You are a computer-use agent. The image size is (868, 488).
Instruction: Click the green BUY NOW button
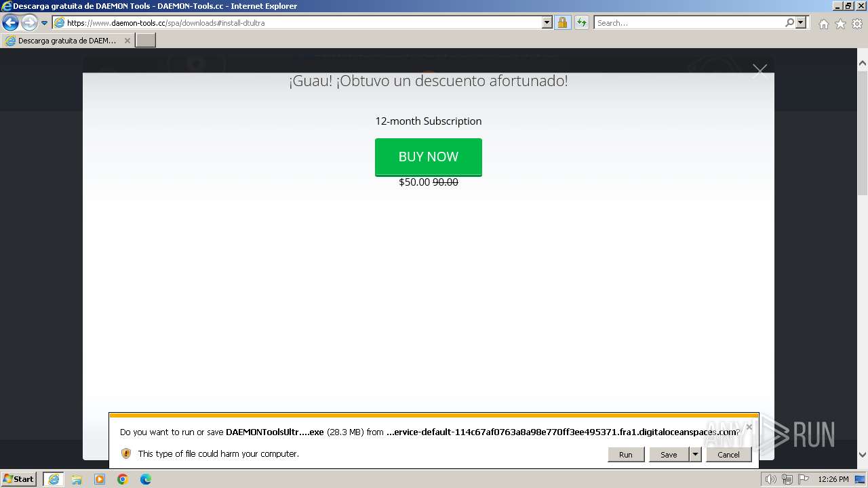(429, 157)
